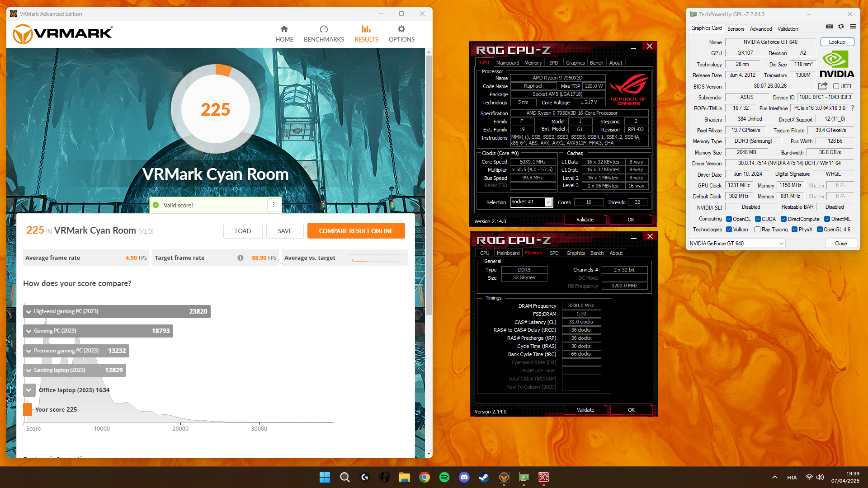Click the Target frame rate info icon
This screenshot has width=868, height=488.
[x=241, y=258]
